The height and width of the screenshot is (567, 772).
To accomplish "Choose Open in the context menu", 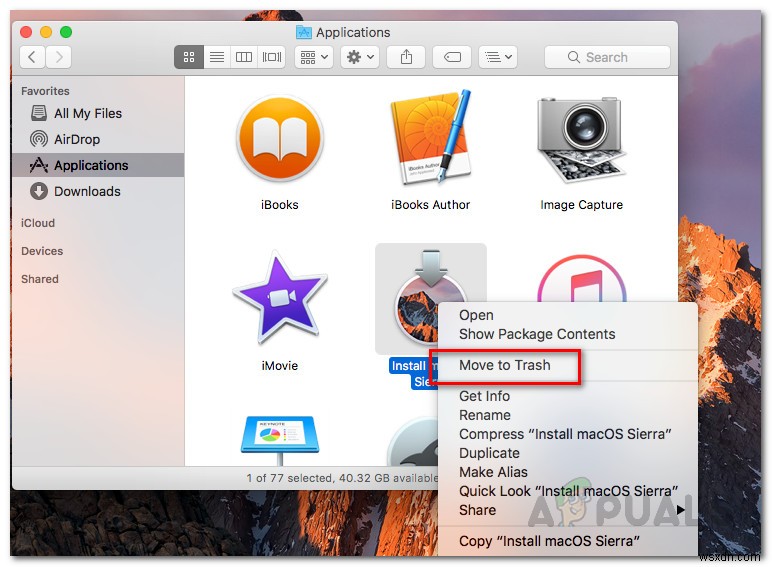I will coord(568,315).
